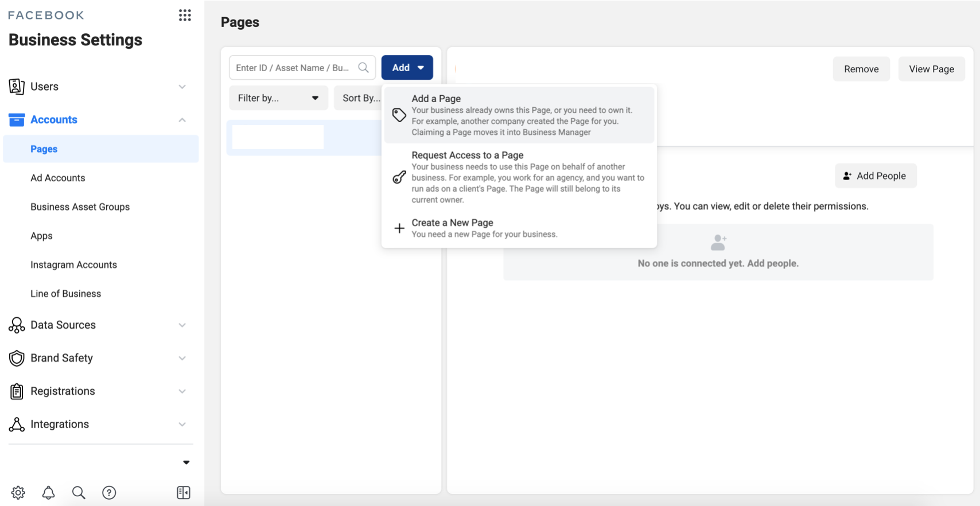Click the bottom bar search magnifier icon
Image resolution: width=980 pixels, height=506 pixels.
(79, 493)
